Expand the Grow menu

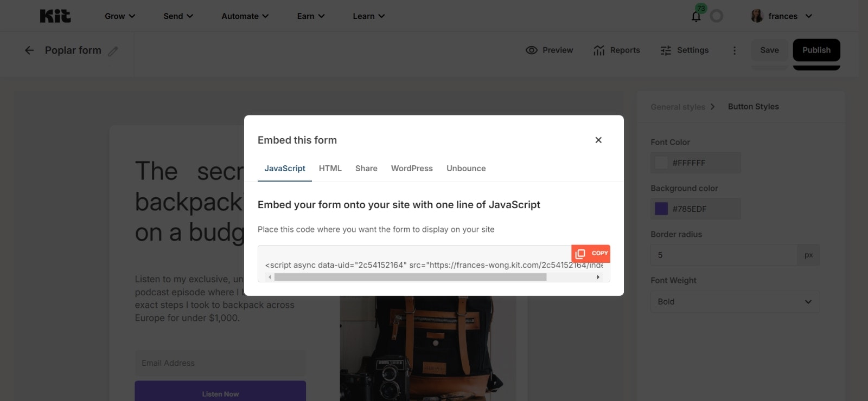[x=120, y=16]
